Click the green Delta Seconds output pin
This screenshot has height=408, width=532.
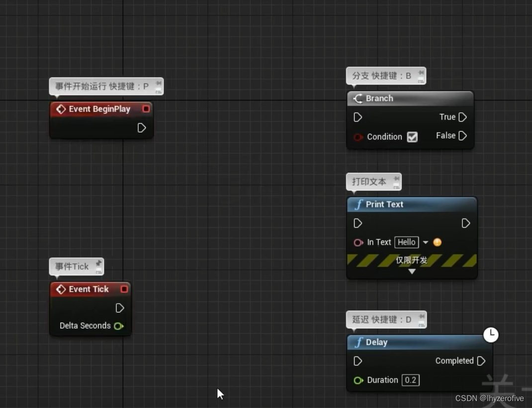[119, 326]
